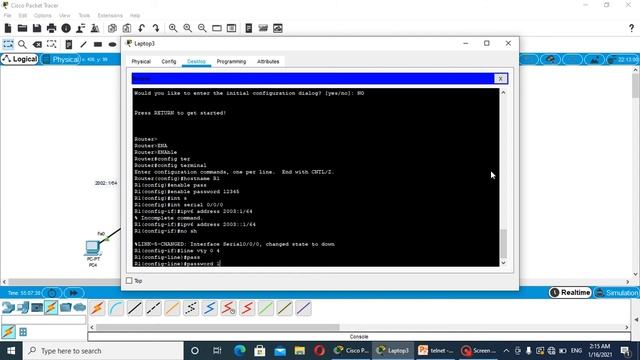Select the Delete tool icon
Image resolution: width=640 pixels, height=360 pixels.
pyautogui.click(x=37, y=44)
